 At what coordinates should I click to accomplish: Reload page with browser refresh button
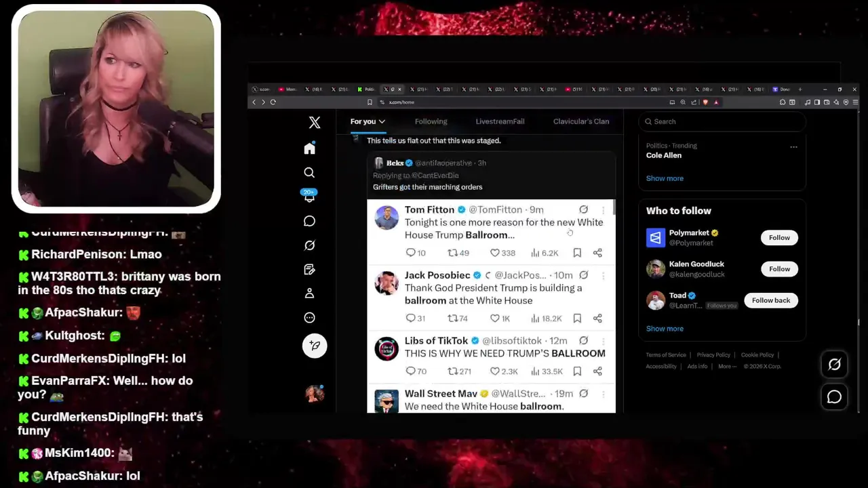[x=273, y=102]
